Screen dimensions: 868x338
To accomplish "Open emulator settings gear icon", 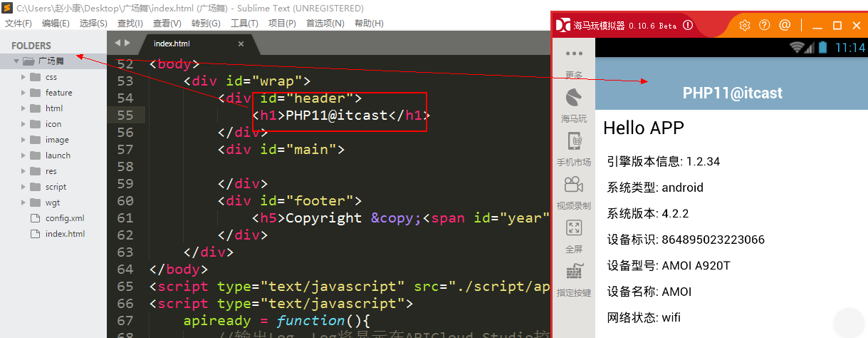I will 745,25.
